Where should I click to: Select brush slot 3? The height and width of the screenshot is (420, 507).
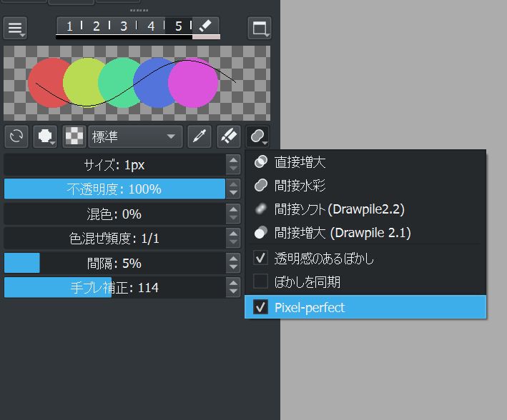(x=123, y=26)
